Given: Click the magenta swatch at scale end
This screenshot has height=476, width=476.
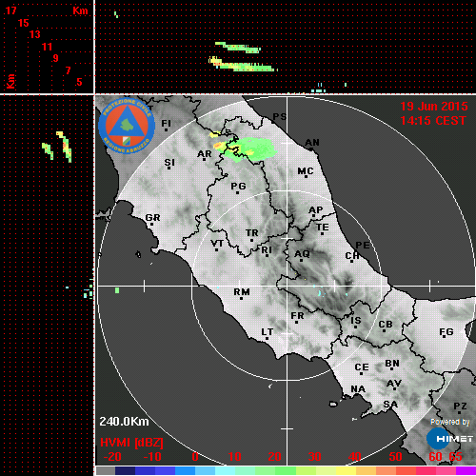Looking at the screenshot, I should (466, 470).
